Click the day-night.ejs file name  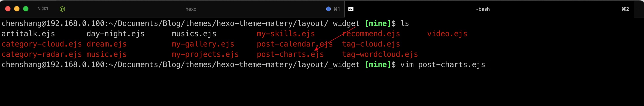(115, 34)
